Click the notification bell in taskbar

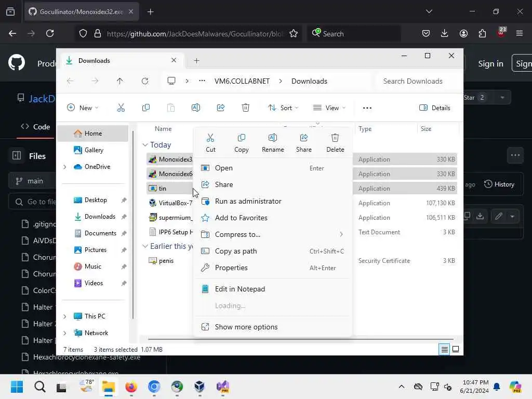pos(497,387)
